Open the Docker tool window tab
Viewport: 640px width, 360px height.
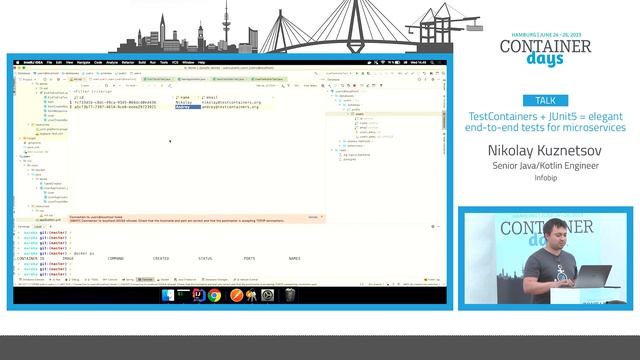(x=162, y=280)
